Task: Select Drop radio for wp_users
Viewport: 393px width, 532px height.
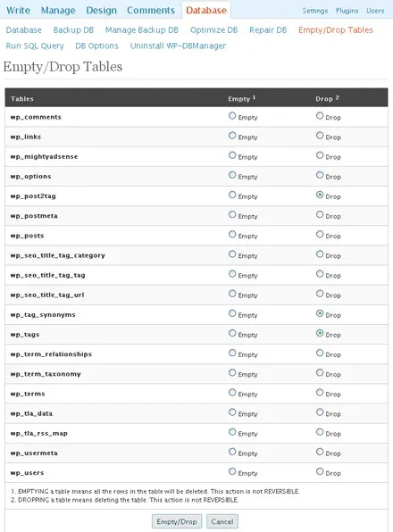Action: pos(320,471)
